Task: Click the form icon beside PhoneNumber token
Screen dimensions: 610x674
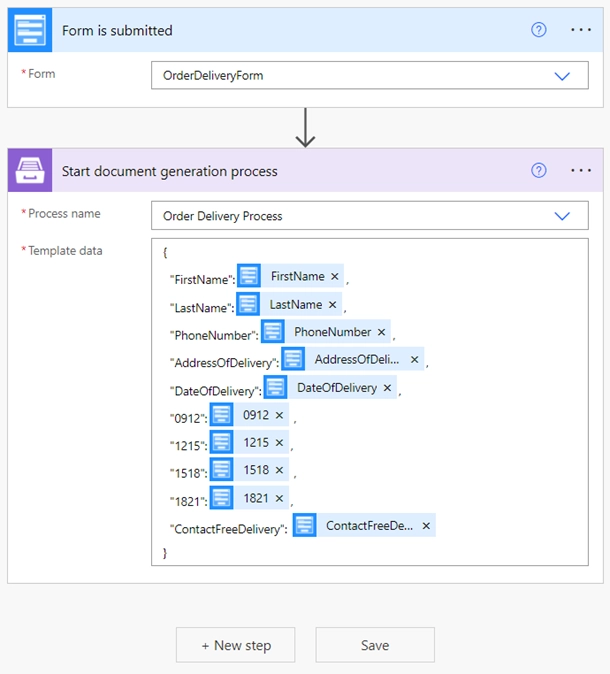Action: coord(273,331)
